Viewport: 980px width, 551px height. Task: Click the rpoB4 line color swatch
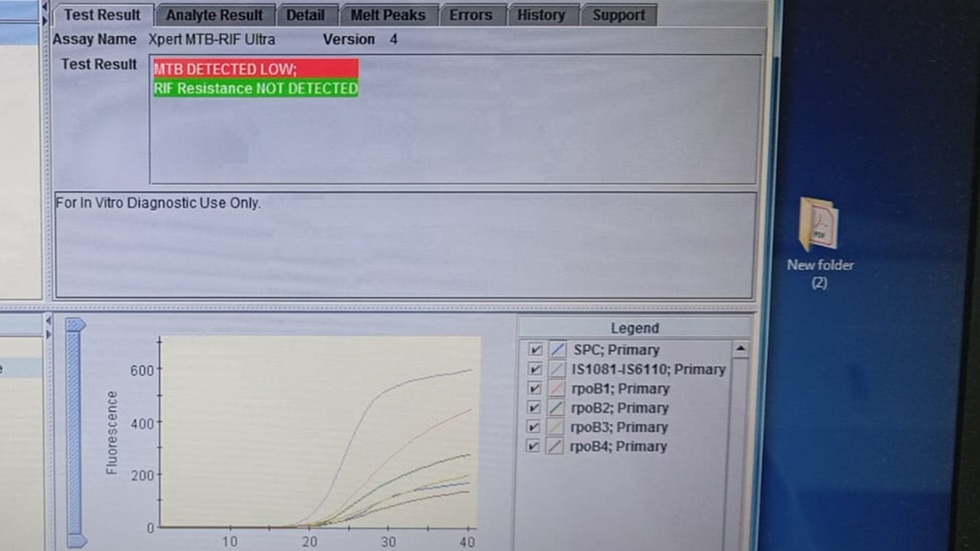pos(555,445)
